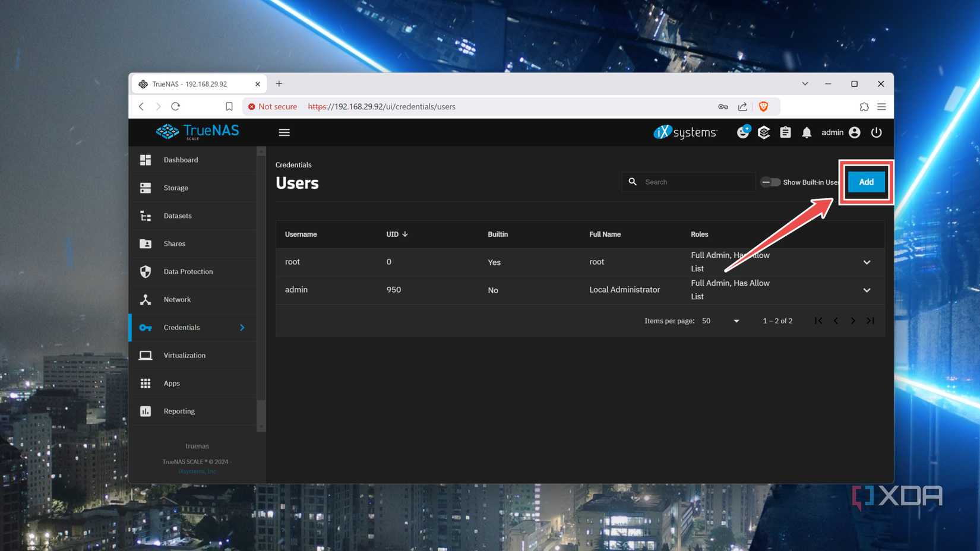Image resolution: width=980 pixels, height=551 pixels.
Task: Click the Add button to create a user
Action: 865,182
